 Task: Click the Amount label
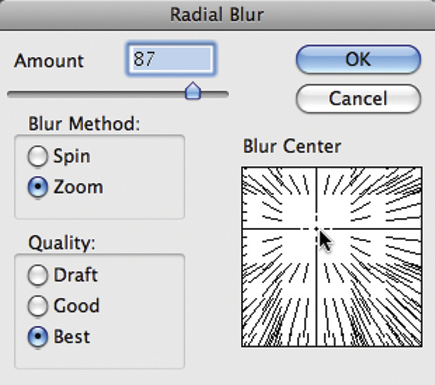[x=49, y=61]
